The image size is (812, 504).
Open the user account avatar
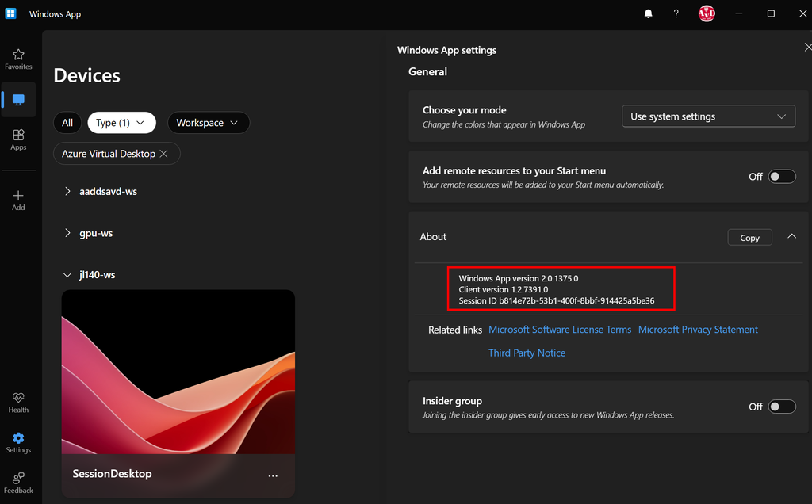tap(707, 13)
